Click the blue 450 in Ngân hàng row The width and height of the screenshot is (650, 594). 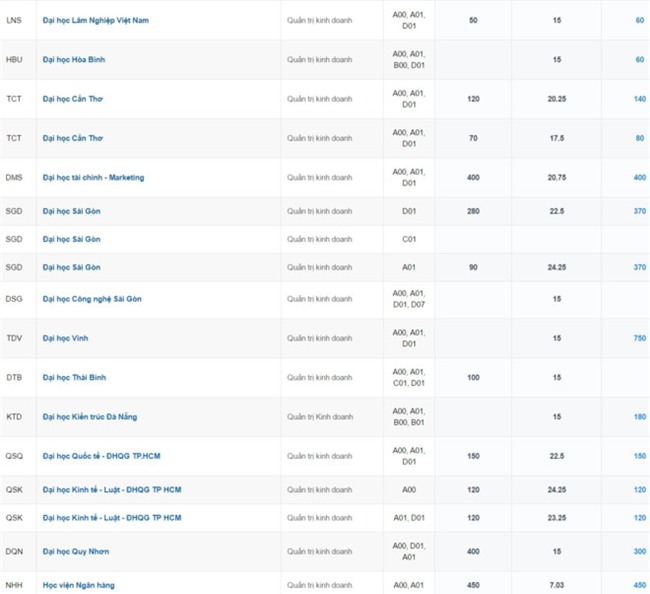[x=639, y=585]
